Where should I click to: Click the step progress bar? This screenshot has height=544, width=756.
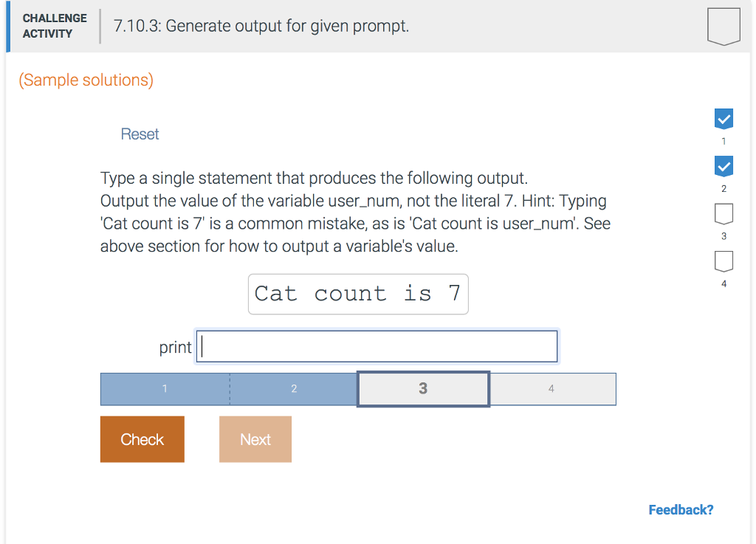[358, 389]
